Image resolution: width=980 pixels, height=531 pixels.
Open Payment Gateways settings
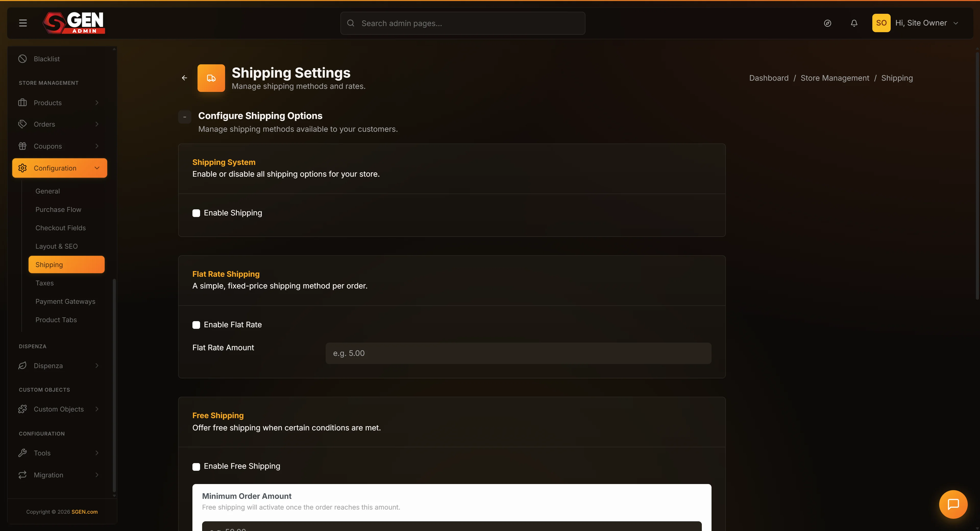65,301
